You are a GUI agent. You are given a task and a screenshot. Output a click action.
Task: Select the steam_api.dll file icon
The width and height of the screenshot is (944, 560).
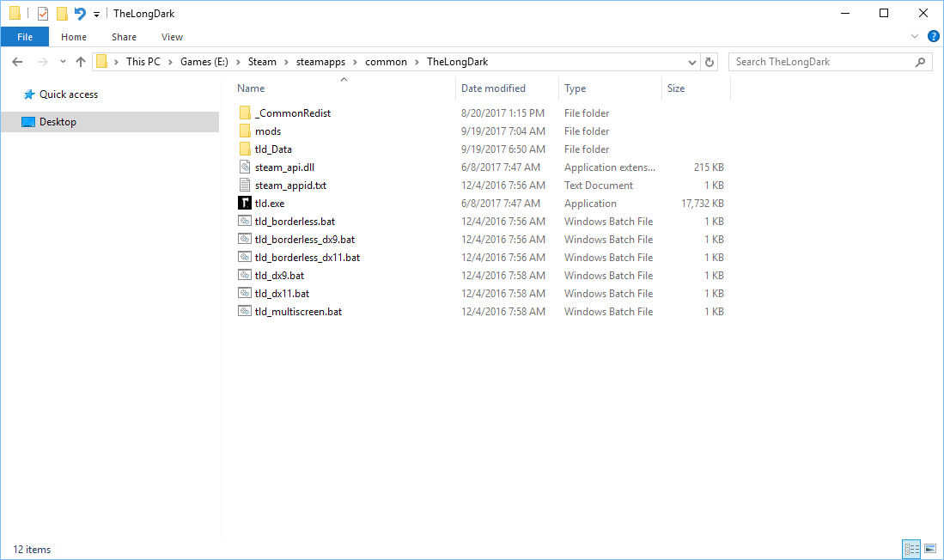click(x=245, y=167)
